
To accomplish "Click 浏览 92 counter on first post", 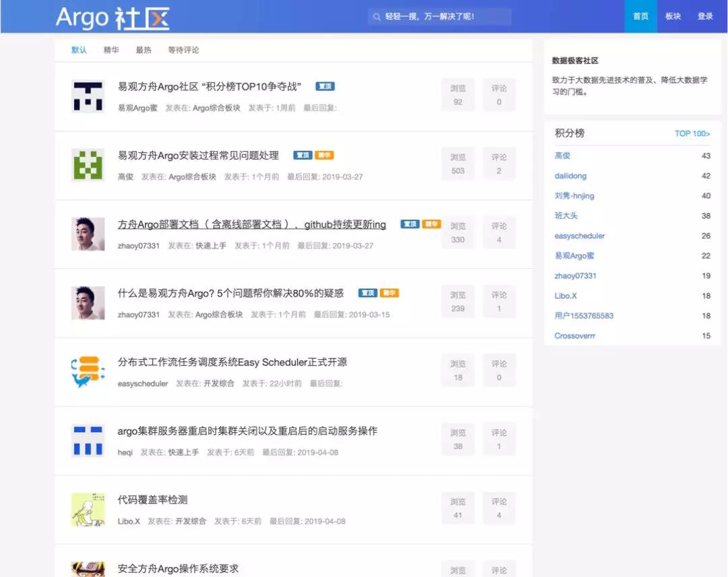I will 458,95.
